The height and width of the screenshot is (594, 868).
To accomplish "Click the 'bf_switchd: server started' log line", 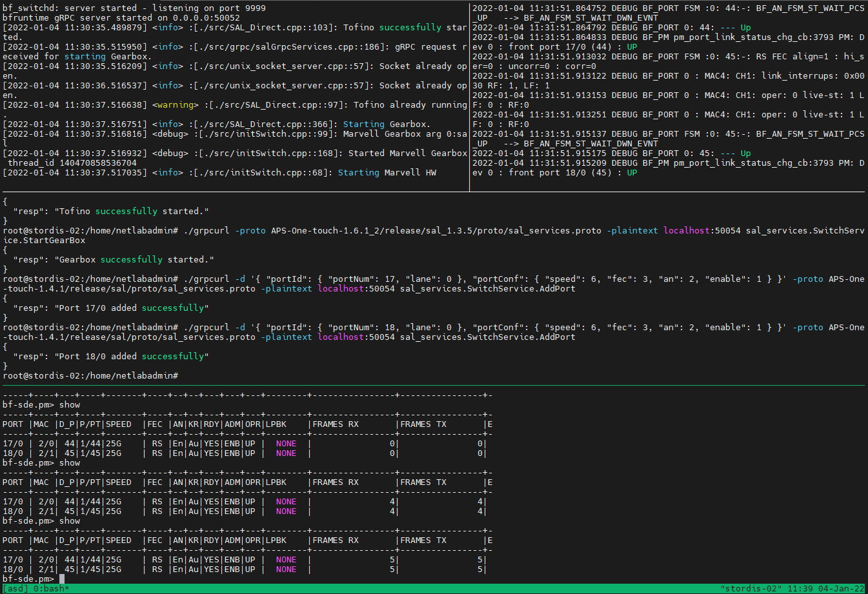I will [x=134, y=8].
